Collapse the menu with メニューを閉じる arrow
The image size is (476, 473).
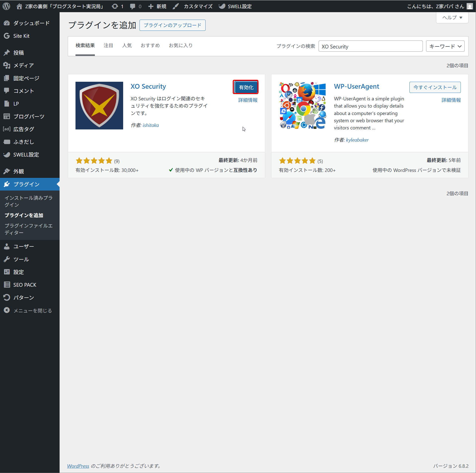coord(7,310)
